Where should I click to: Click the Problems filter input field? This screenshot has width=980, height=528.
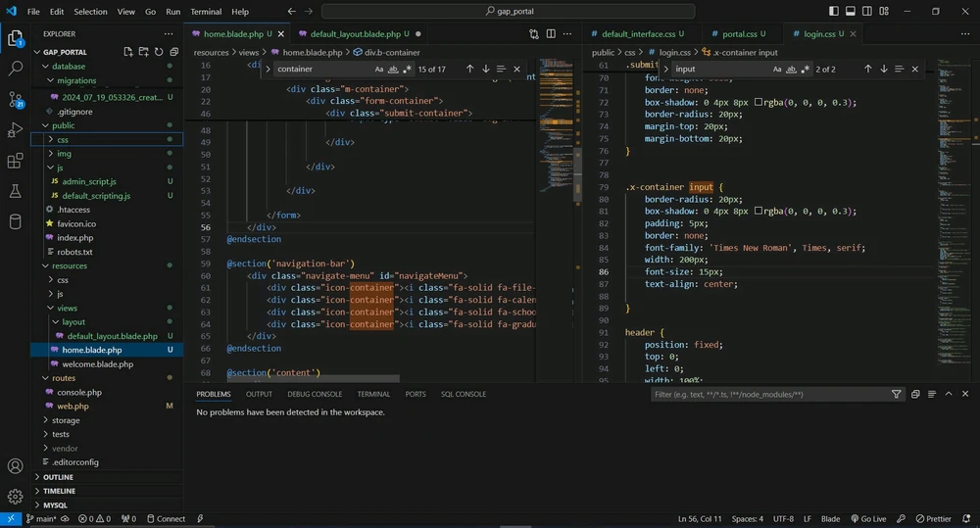coord(769,394)
